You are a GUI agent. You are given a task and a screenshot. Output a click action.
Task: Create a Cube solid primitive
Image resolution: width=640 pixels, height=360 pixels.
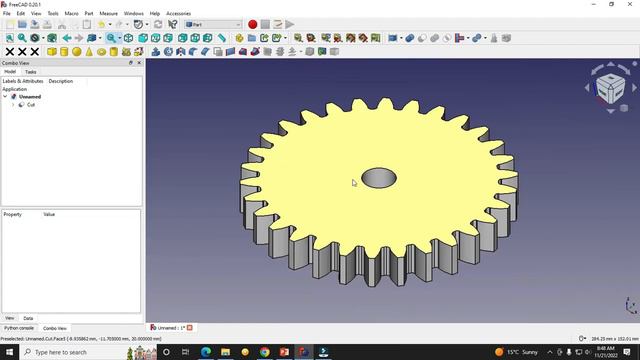coord(51,52)
